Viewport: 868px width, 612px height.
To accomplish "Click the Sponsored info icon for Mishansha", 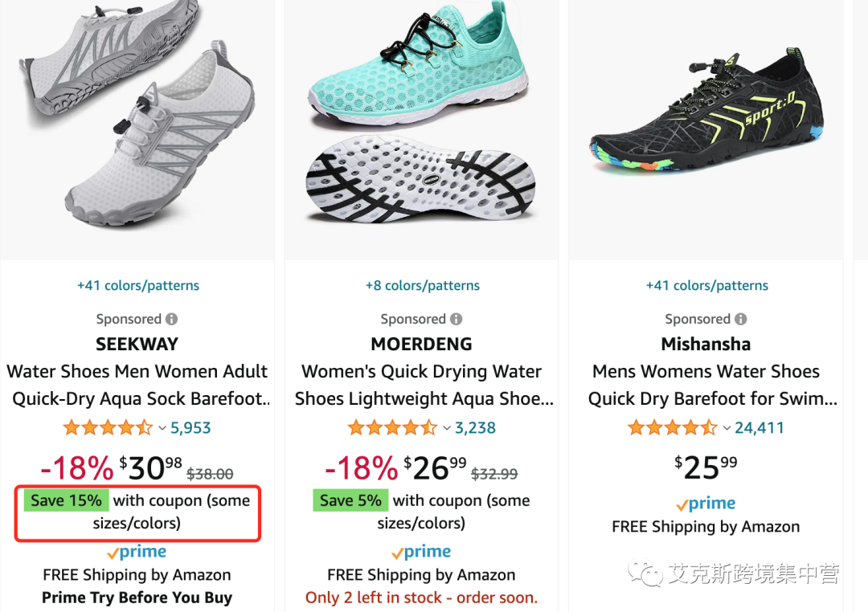I will (741, 320).
